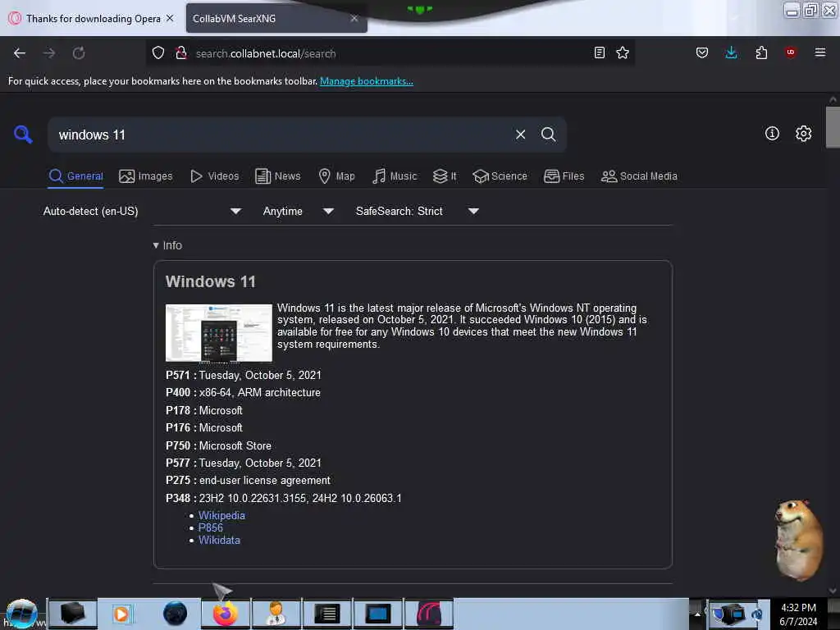This screenshot has width=840, height=630.
Task: Select the Files search category
Action: tap(564, 176)
